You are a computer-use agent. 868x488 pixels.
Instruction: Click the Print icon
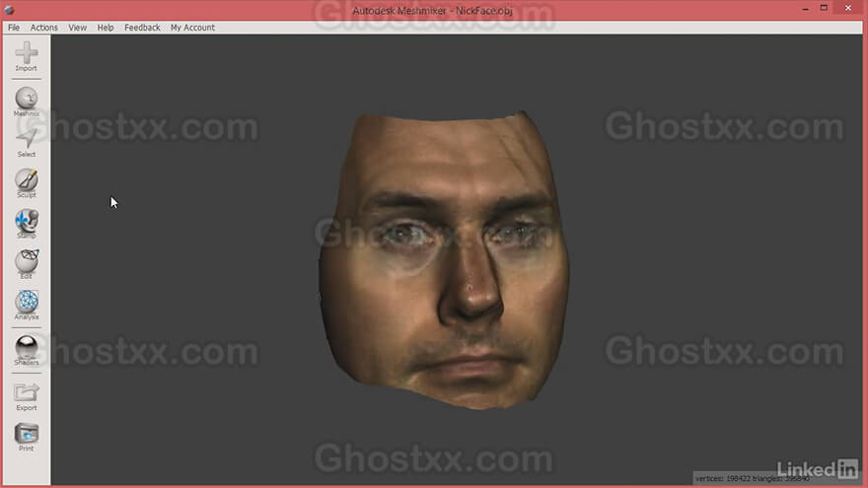26,437
